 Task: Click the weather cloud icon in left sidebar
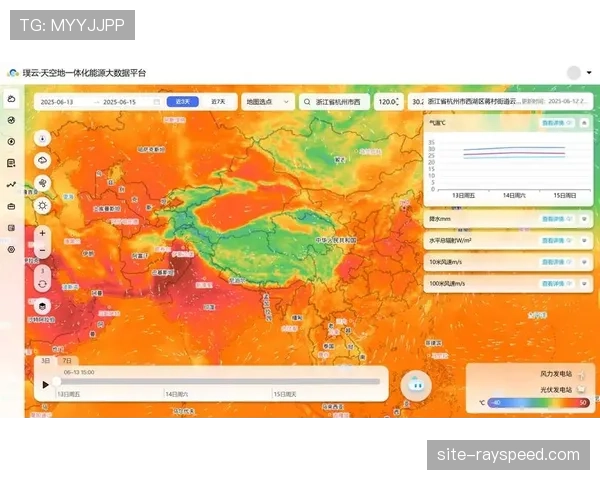point(12,99)
